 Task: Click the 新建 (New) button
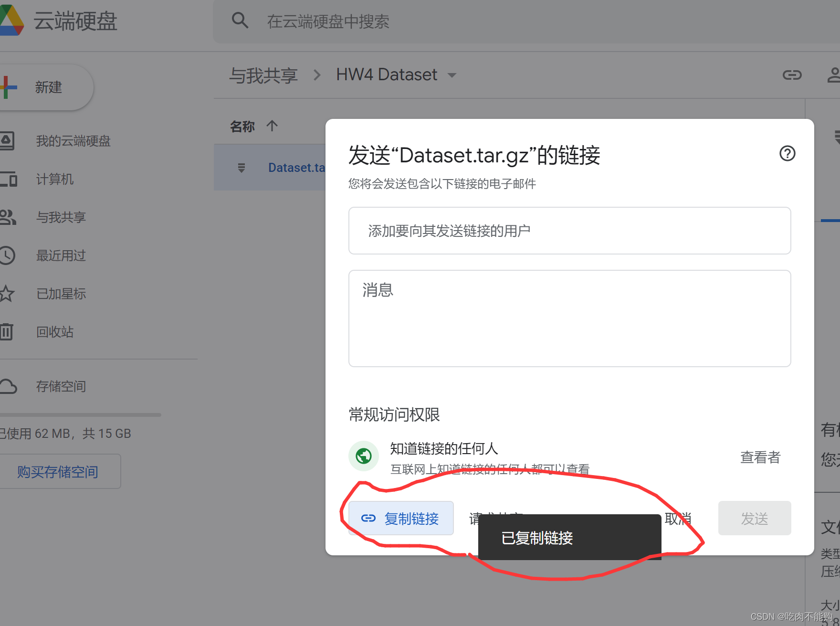tap(45, 87)
